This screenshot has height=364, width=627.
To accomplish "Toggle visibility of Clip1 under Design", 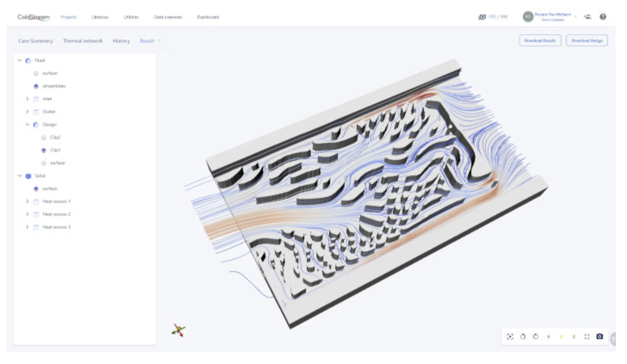I will coord(44,150).
